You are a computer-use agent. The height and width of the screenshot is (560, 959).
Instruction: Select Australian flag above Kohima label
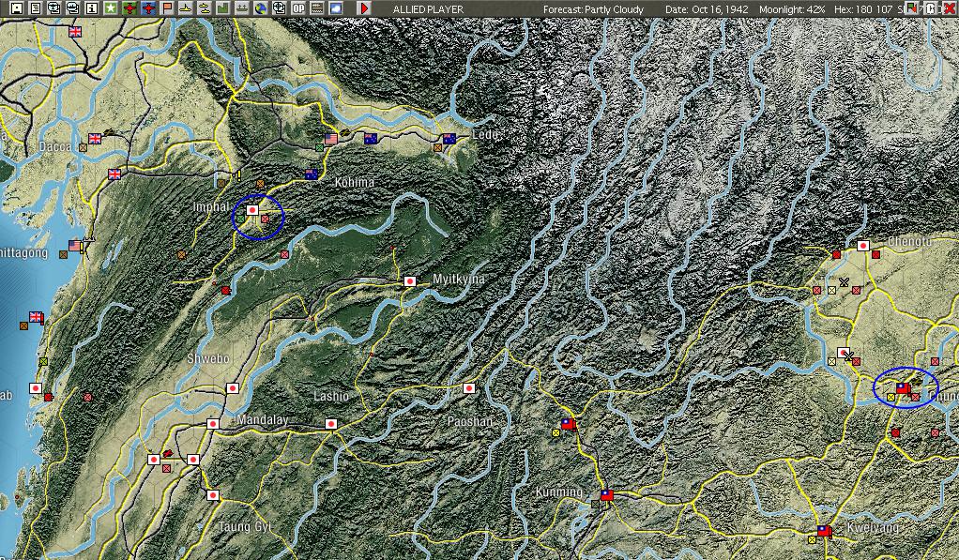pos(312,174)
